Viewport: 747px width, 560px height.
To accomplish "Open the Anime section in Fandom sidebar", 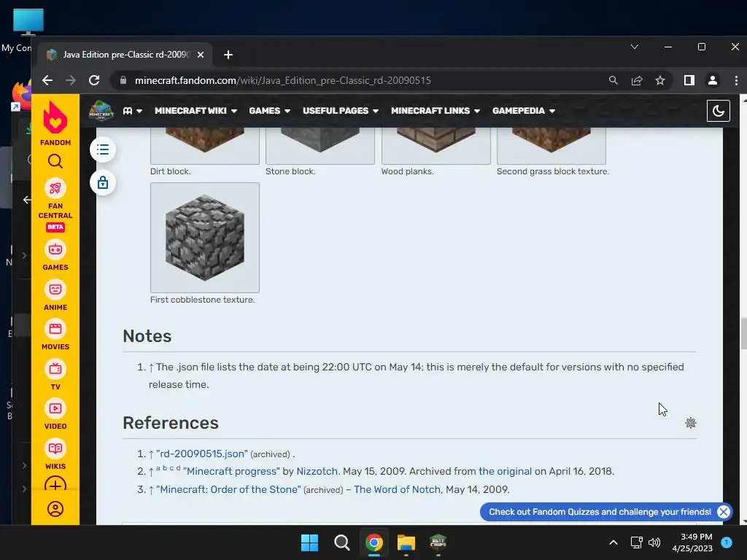I will [55, 295].
